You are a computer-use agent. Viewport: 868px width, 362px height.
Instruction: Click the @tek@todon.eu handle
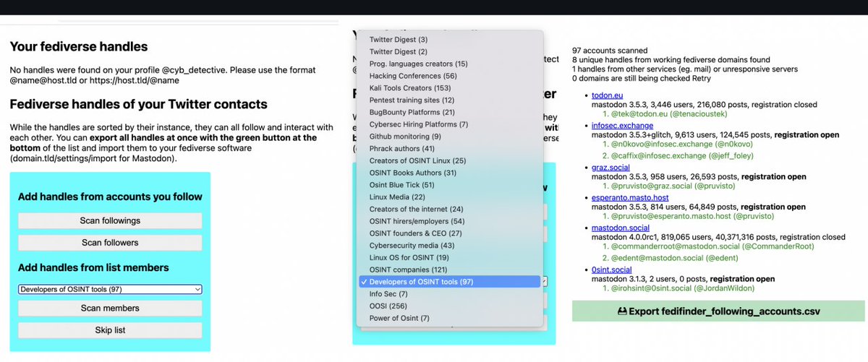point(671,115)
